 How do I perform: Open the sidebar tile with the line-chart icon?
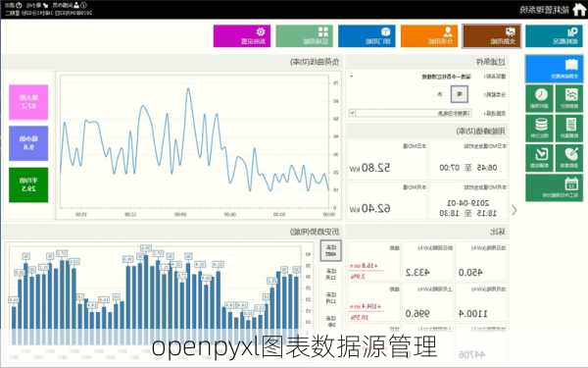[x=569, y=98]
